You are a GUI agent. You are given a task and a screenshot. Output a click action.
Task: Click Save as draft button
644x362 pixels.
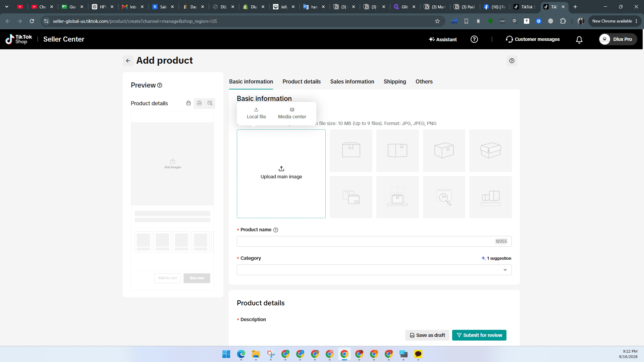pos(427,335)
